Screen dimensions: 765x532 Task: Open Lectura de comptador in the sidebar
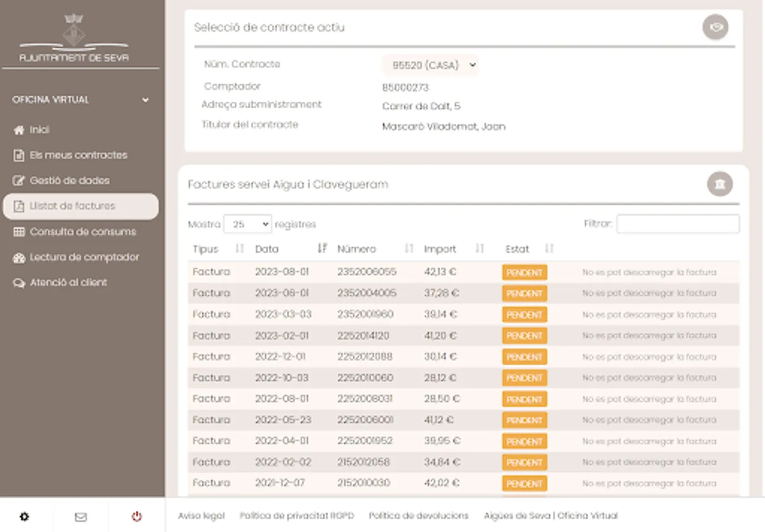[84, 257]
